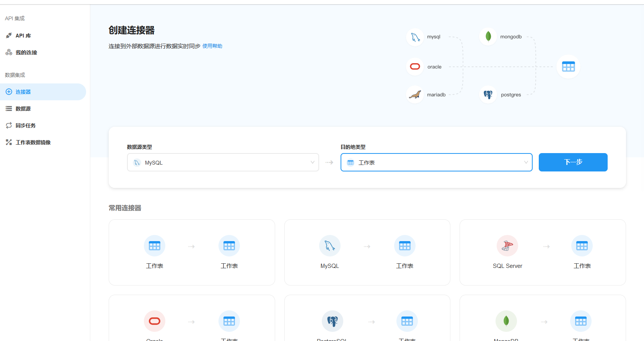Click the mongodb leaf icon
Screen dimensions: 644x341
pos(488,37)
